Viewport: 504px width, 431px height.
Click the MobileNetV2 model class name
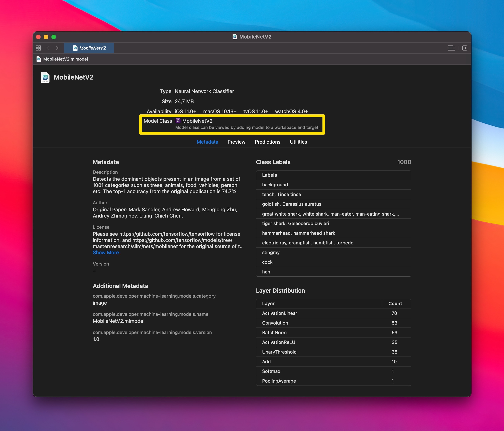tap(197, 121)
